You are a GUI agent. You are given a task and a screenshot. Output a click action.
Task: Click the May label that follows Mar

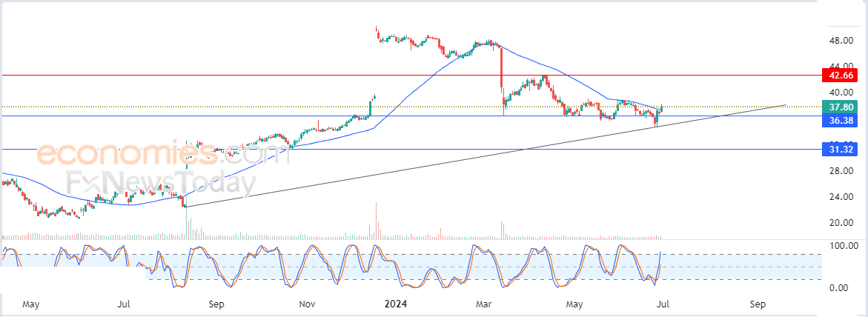coord(576,305)
